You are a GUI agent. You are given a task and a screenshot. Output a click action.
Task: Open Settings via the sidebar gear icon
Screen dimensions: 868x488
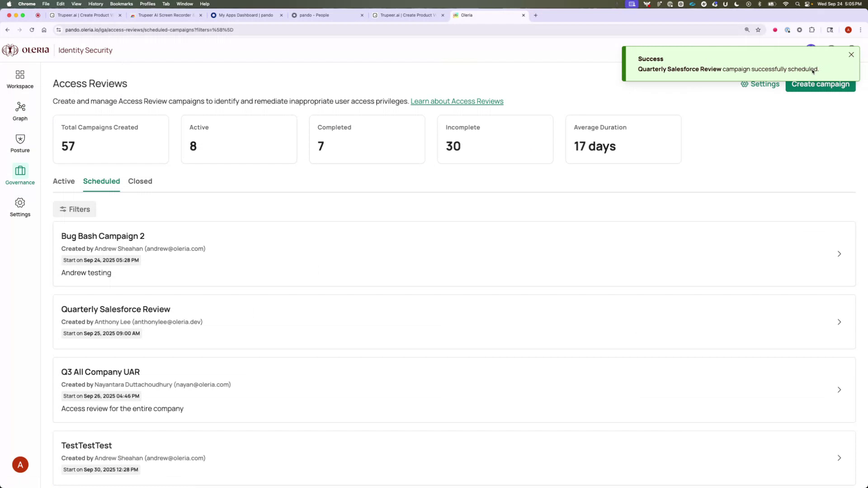coord(19,207)
